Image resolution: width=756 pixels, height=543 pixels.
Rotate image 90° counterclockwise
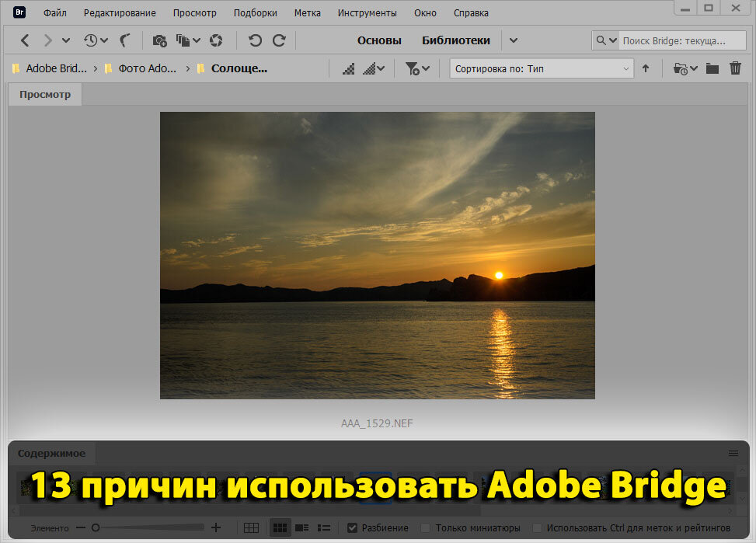pos(255,40)
